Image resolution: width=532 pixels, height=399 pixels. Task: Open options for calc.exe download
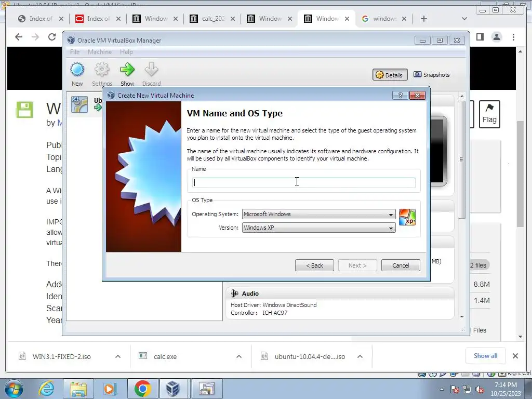(239, 356)
